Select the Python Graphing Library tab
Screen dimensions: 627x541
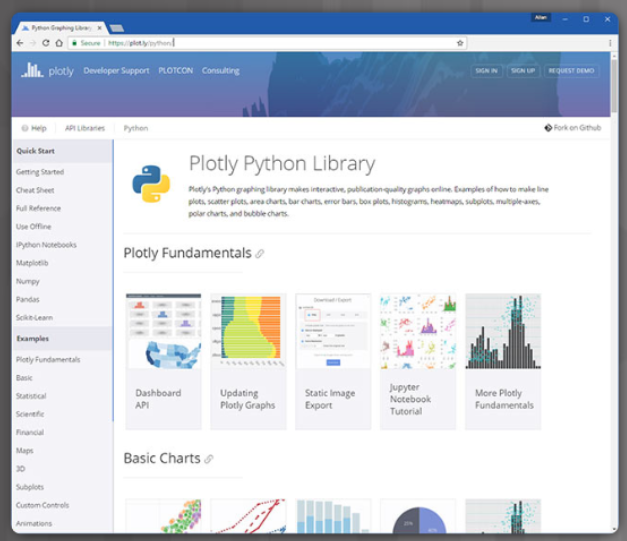pos(61,28)
